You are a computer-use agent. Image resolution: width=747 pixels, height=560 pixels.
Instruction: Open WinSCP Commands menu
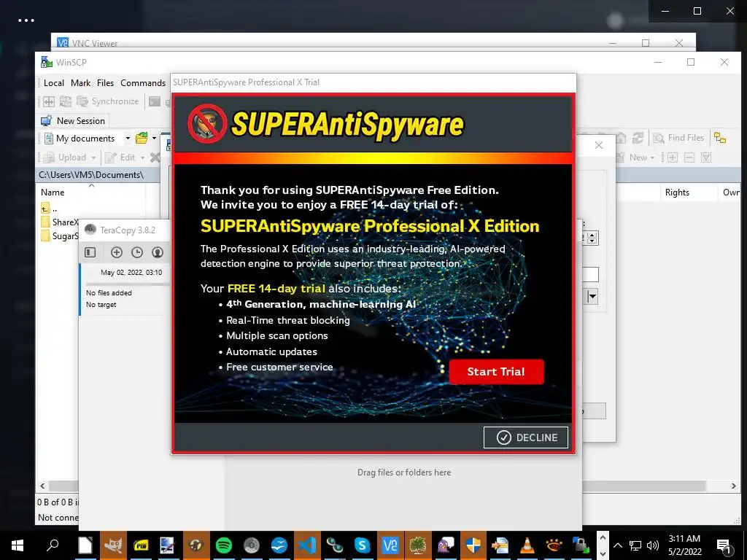point(143,83)
